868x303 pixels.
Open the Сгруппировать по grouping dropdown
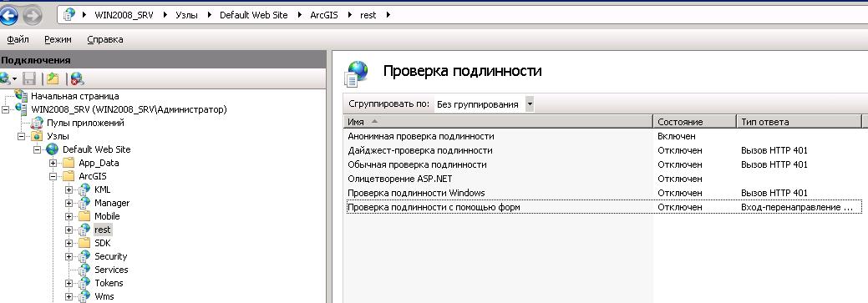[x=530, y=104]
